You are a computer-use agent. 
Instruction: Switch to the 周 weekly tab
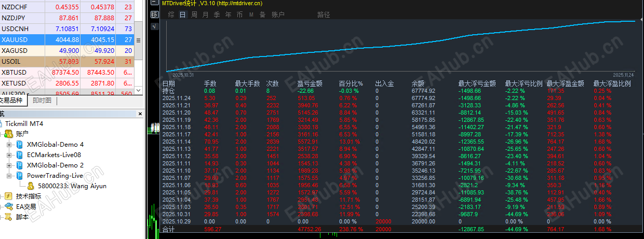point(194,15)
